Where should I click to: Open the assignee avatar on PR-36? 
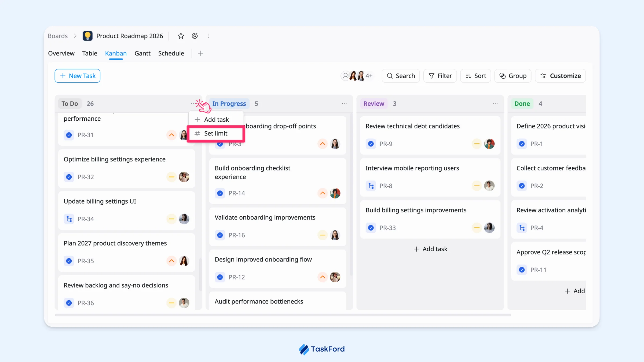click(184, 303)
